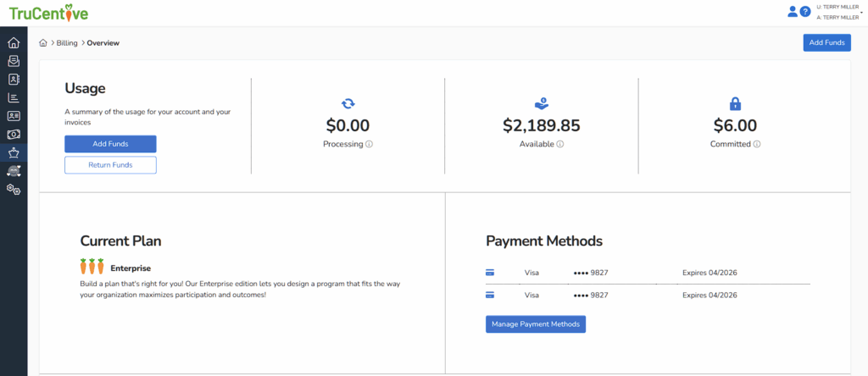The image size is (868, 376).
Task: Click the user profile icon in header
Action: pyautogui.click(x=793, y=12)
